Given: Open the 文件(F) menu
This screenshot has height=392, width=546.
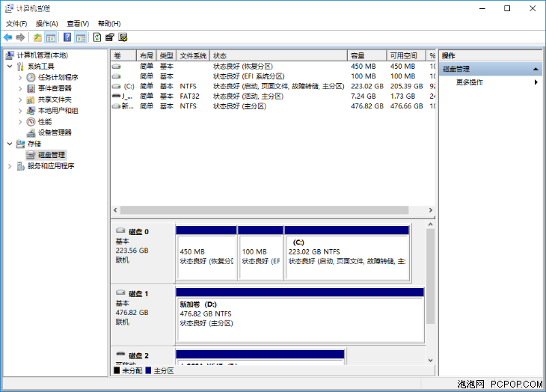Looking at the screenshot, I should 16,24.
